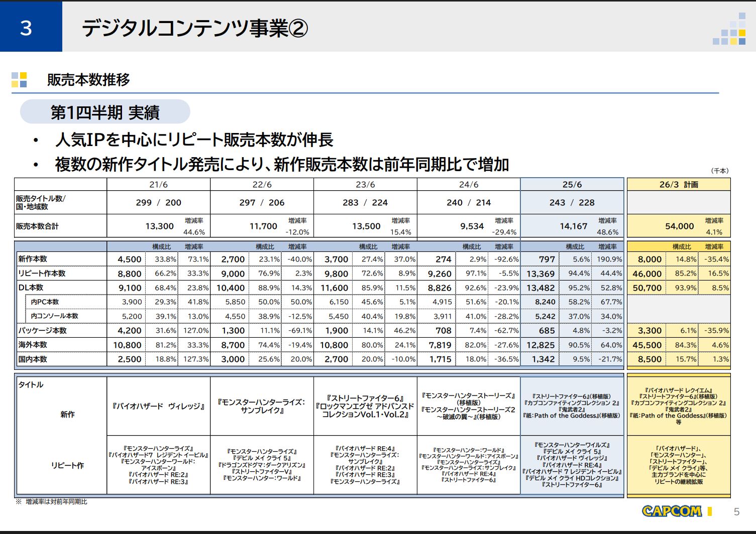Viewport: 756px width, 534px height.
Task: Select the 25/6 overseas value 12,825
Action: tap(541, 345)
